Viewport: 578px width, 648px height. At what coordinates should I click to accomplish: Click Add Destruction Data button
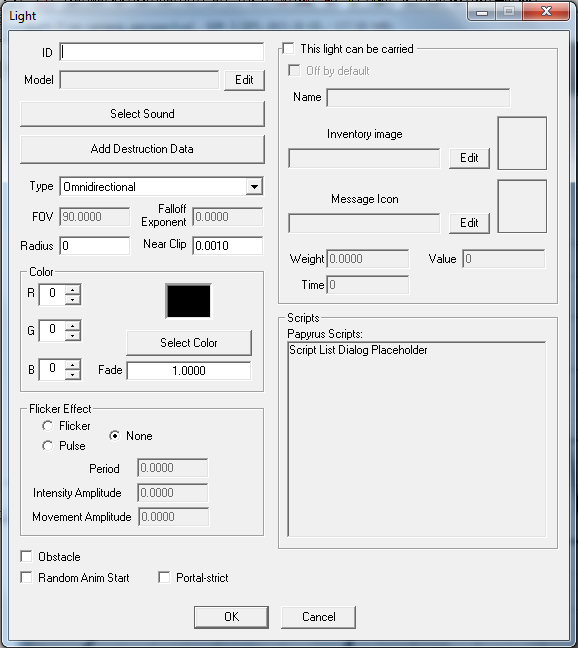point(142,149)
